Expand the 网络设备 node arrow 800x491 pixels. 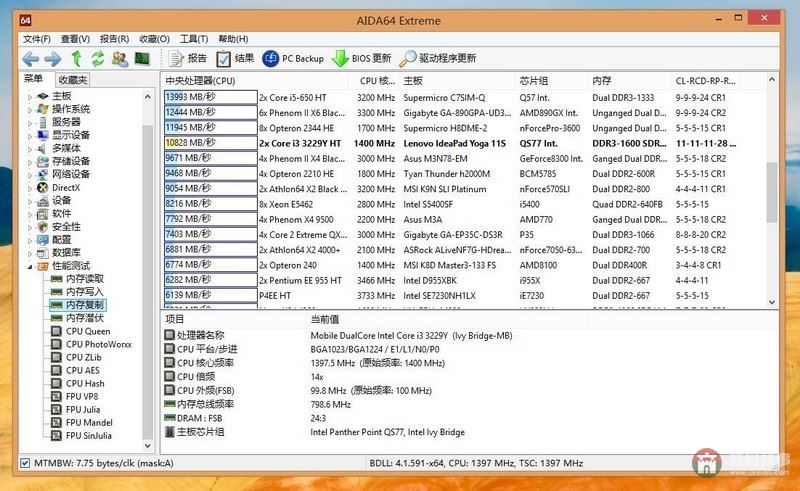click(30, 175)
